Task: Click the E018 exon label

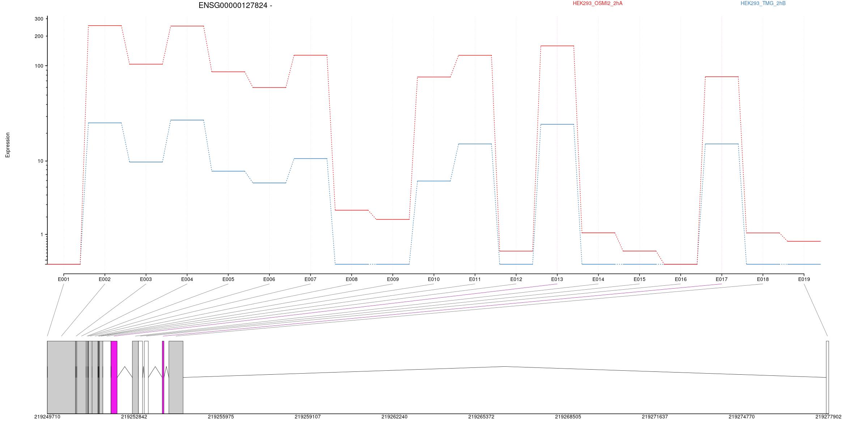Action: [763, 279]
